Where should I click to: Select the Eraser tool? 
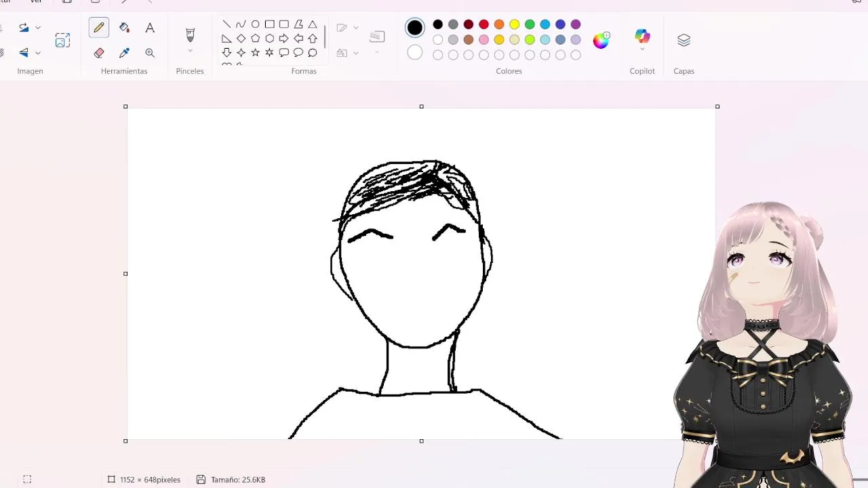pyautogui.click(x=99, y=53)
